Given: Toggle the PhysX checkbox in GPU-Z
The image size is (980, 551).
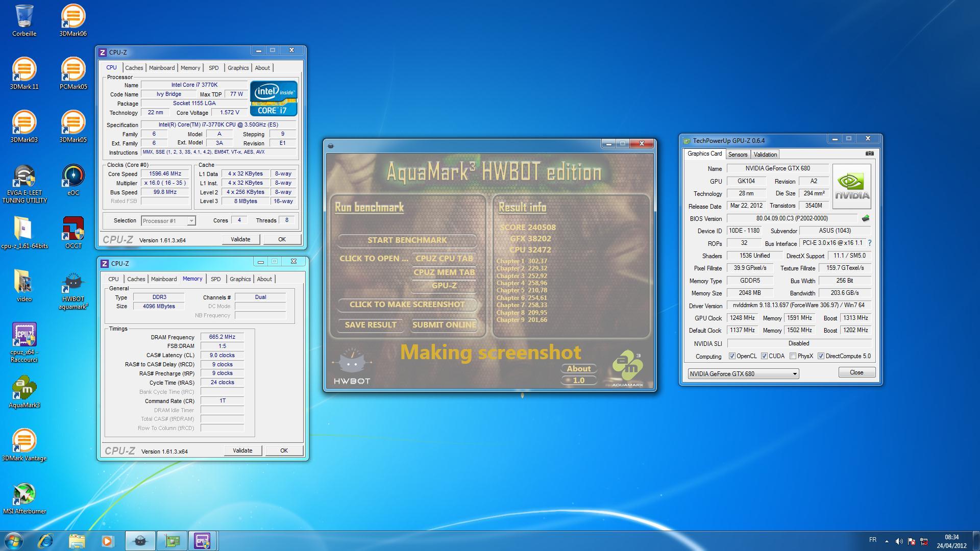Looking at the screenshot, I should [x=793, y=356].
